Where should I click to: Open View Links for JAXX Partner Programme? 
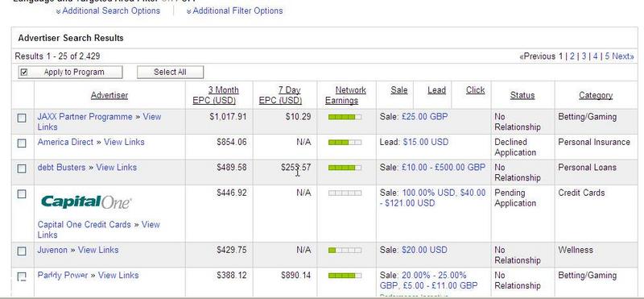coord(151,117)
